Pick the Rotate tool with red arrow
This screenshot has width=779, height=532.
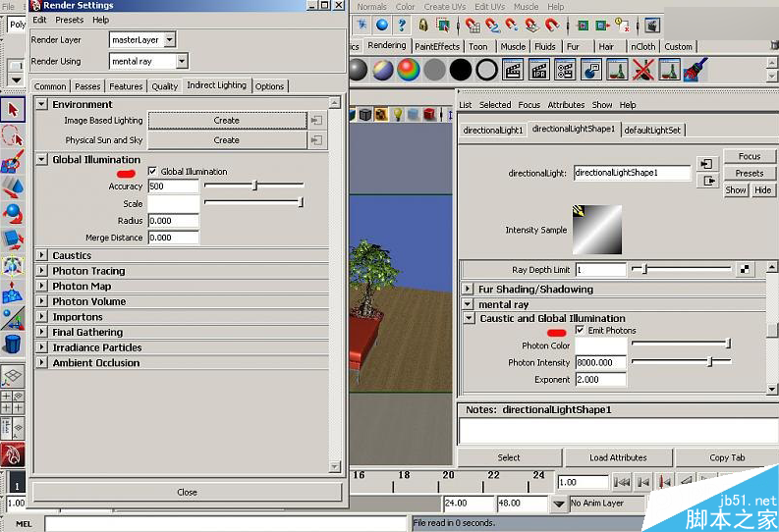click(13, 213)
